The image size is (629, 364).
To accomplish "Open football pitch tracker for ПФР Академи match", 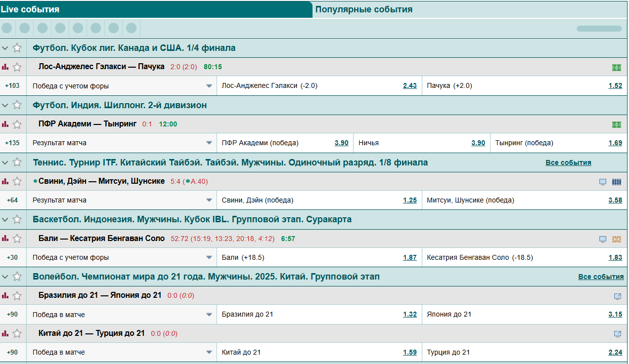I will tap(616, 124).
